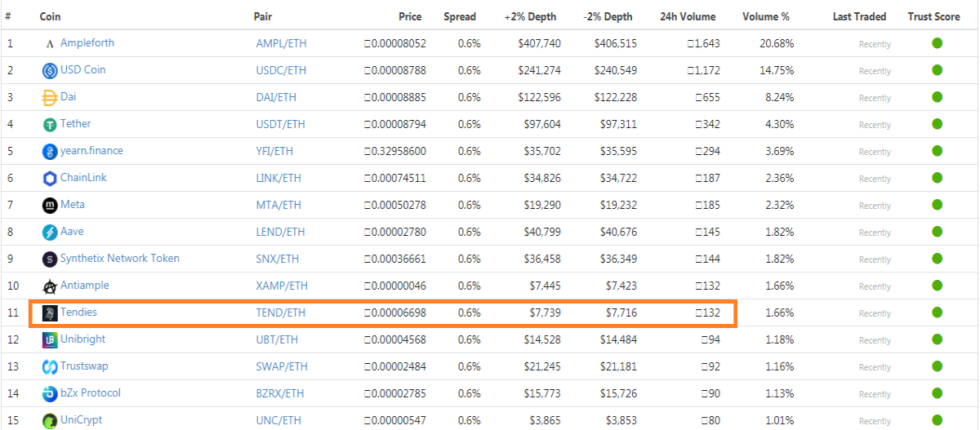This screenshot has width=980, height=430.
Task: Click the Unibright logo icon
Action: pyautogui.click(x=50, y=340)
